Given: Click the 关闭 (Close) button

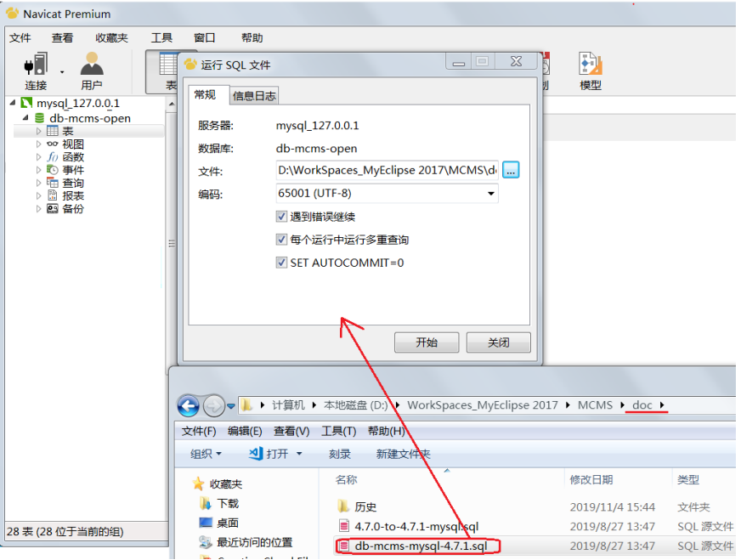Looking at the screenshot, I should pos(499,342).
